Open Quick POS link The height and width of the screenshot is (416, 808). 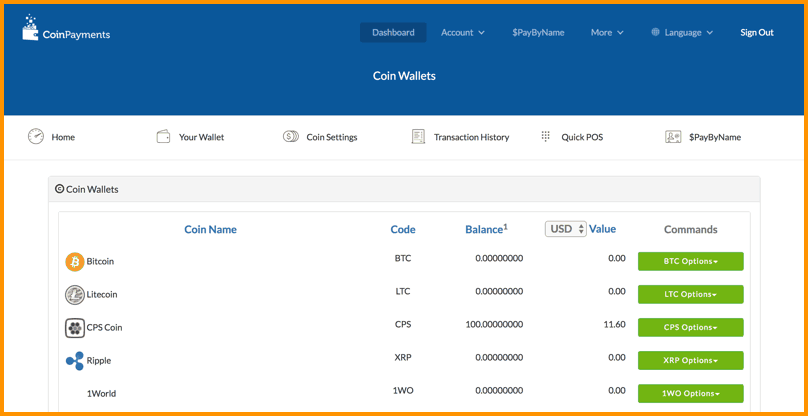click(x=582, y=138)
